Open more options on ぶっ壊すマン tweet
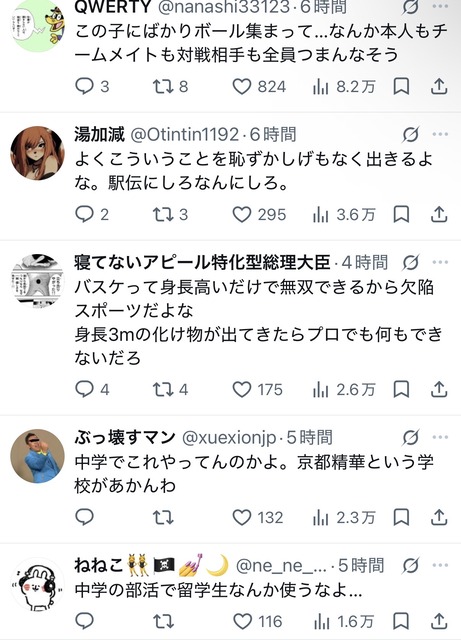Image resolution: width=461 pixels, height=640 pixels. click(x=440, y=437)
